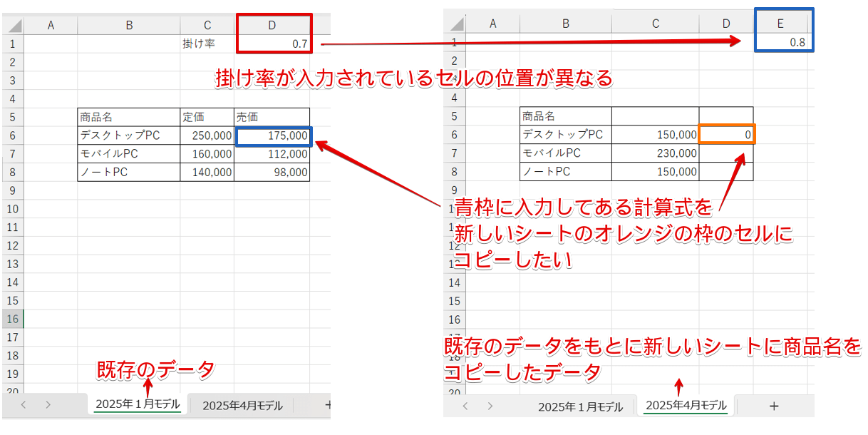Viewport: 868px width, 435px height.
Task: Select row 12 header in left workbook
Action: [x=13, y=245]
